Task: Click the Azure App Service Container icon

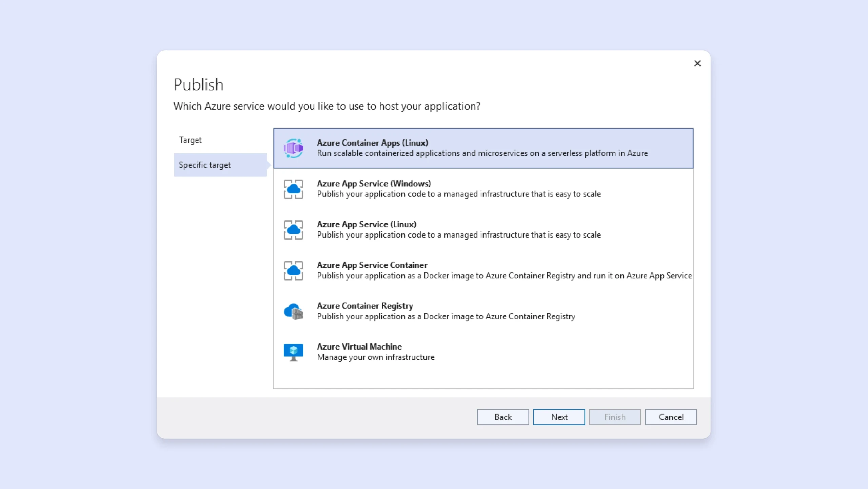Action: click(x=293, y=270)
